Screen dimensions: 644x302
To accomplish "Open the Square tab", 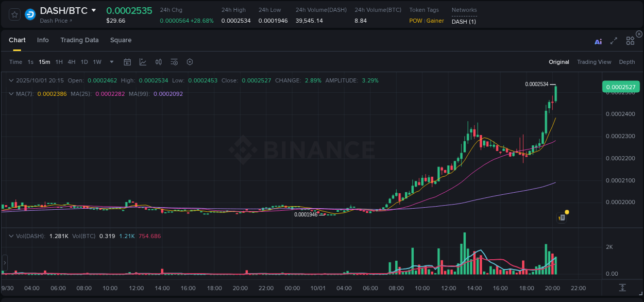I will point(121,40).
